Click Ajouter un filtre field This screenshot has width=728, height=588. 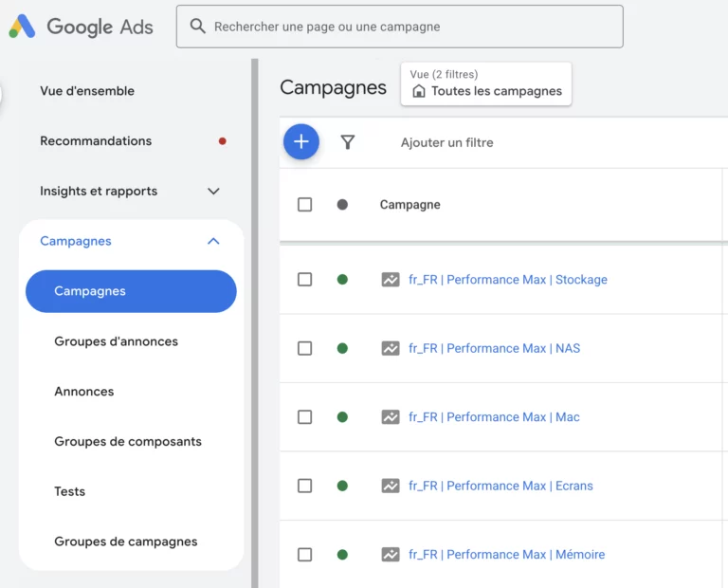(446, 143)
